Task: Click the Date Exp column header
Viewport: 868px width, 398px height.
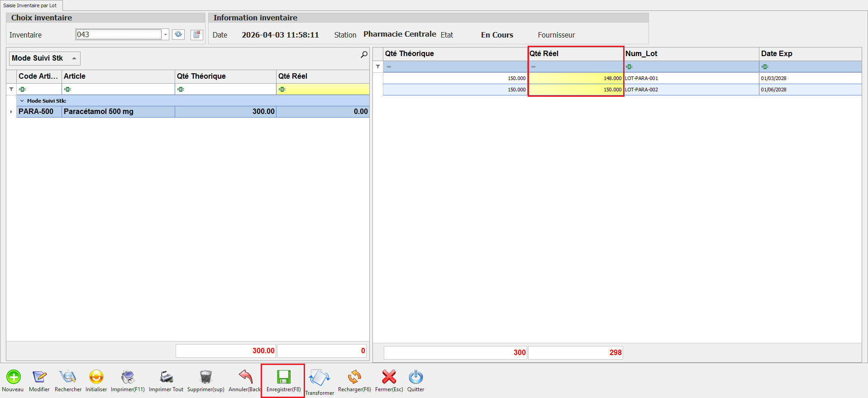Action: (810, 54)
